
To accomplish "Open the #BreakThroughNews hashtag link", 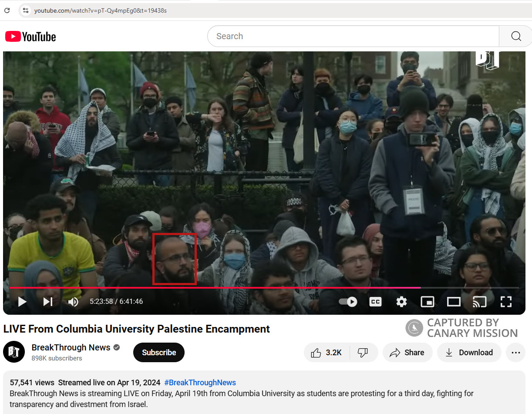I will point(200,382).
